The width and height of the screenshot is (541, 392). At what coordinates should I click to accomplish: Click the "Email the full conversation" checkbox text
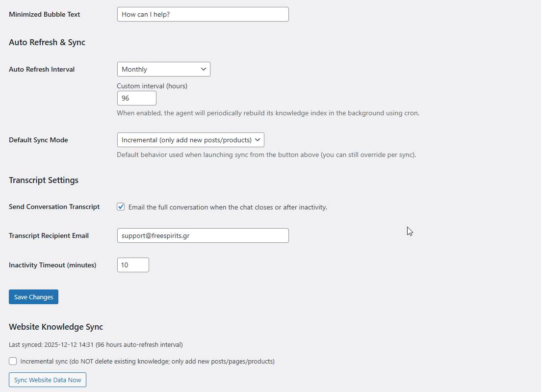pos(228,207)
